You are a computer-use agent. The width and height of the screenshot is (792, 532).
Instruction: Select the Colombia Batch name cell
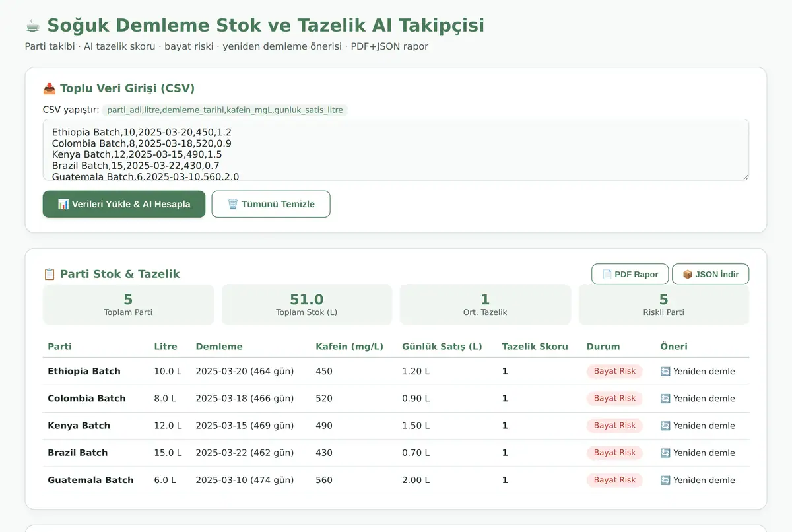[86, 399]
